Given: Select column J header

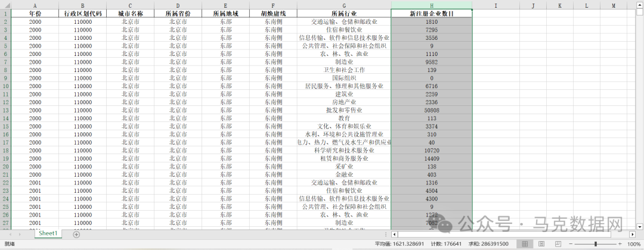Looking at the screenshot, I should coord(533,6).
